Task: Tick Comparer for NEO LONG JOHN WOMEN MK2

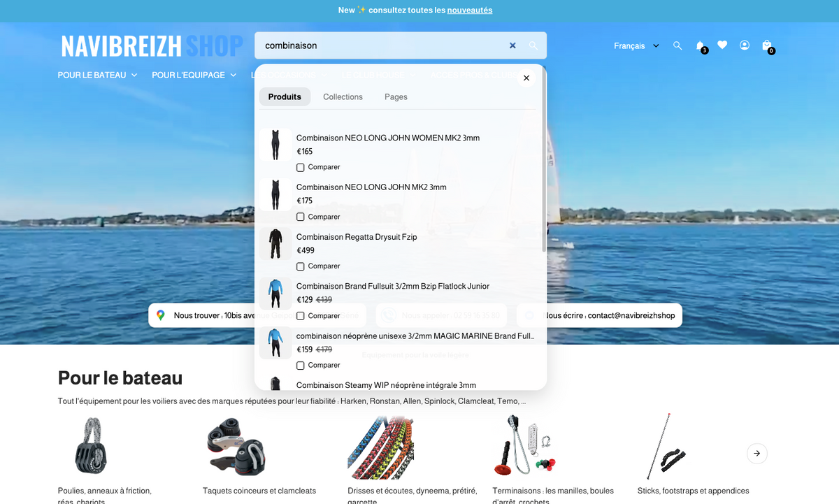Action: (301, 167)
